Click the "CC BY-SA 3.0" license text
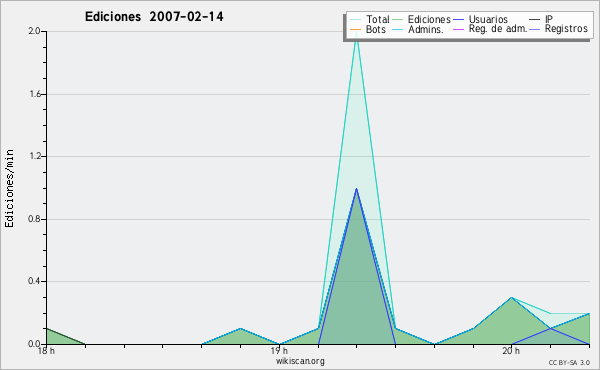Viewport: 600px width, 370px height. (x=569, y=362)
